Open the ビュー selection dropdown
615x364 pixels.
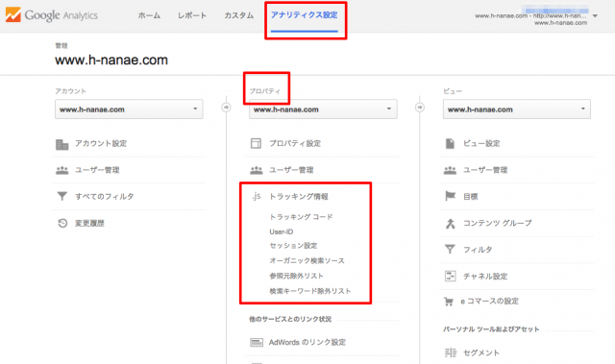[x=517, y=109]
